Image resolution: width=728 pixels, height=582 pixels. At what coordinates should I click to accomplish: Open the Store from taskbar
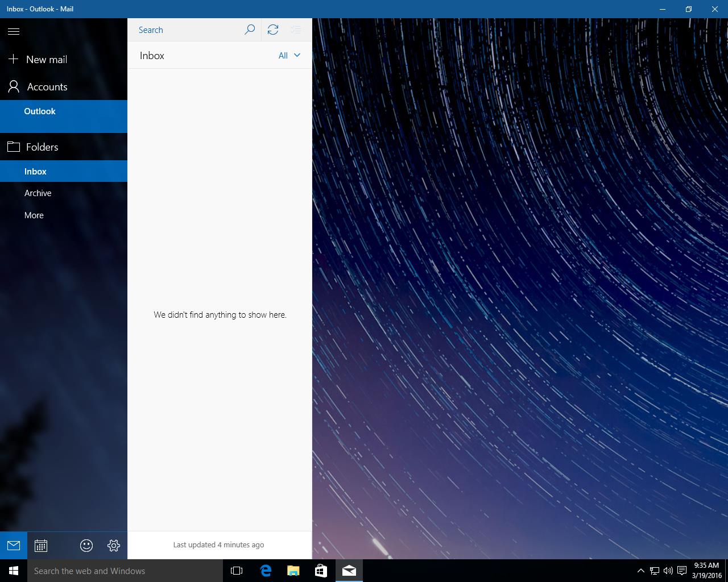pos(321,571)
